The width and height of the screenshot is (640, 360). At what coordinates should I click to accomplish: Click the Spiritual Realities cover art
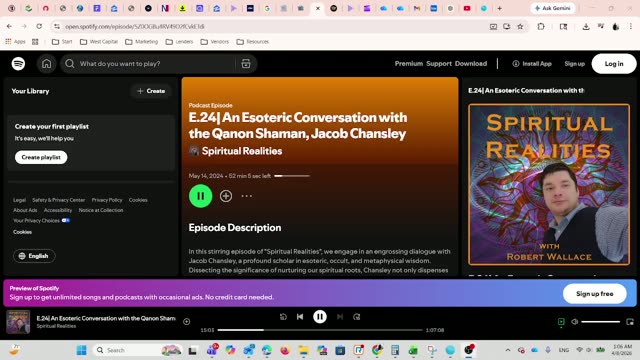click(x=549, y=184)
